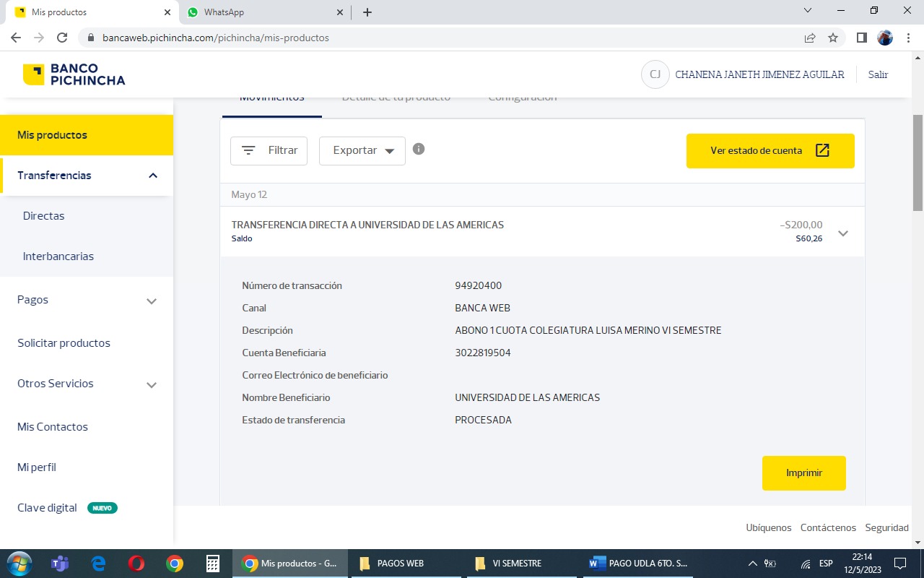Image resolution: width=924 pixels, height=578 pixels.
Task: Open the browser side panel icon
Action: pos(861,38)
